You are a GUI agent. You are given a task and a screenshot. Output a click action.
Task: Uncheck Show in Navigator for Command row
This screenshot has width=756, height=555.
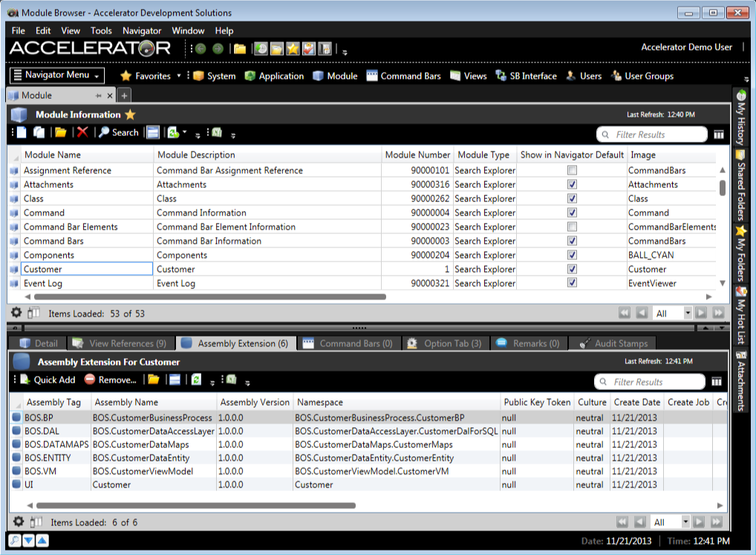(572, 212)
